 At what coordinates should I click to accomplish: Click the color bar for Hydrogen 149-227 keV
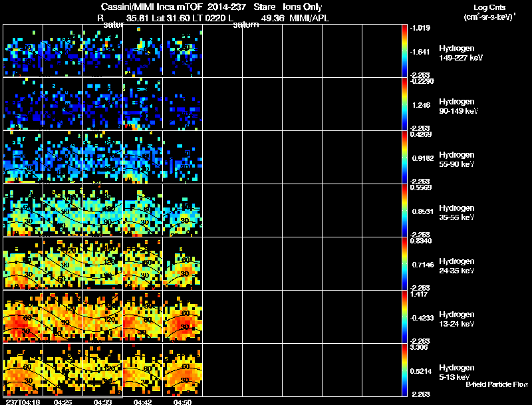406,51
